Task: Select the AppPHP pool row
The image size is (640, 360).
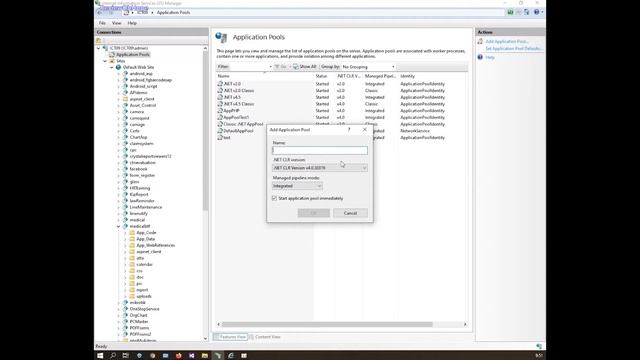Action: [x=342, y=111]
